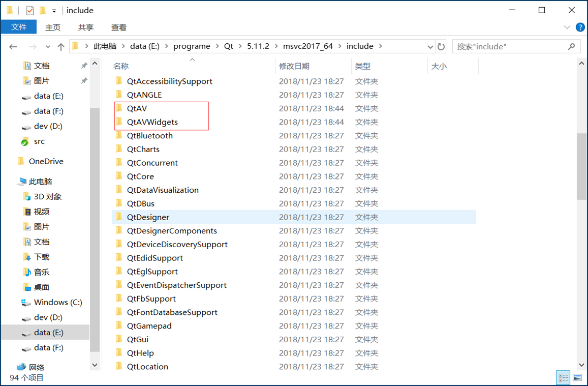Screen dimensions: 588x386
Task: Open 网络 in the navigation pane
Action: [37, 367]
